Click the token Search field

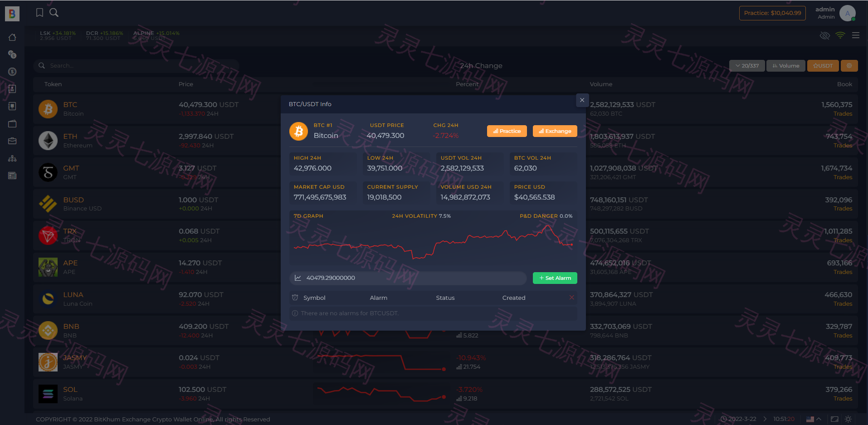coord(136,66)
